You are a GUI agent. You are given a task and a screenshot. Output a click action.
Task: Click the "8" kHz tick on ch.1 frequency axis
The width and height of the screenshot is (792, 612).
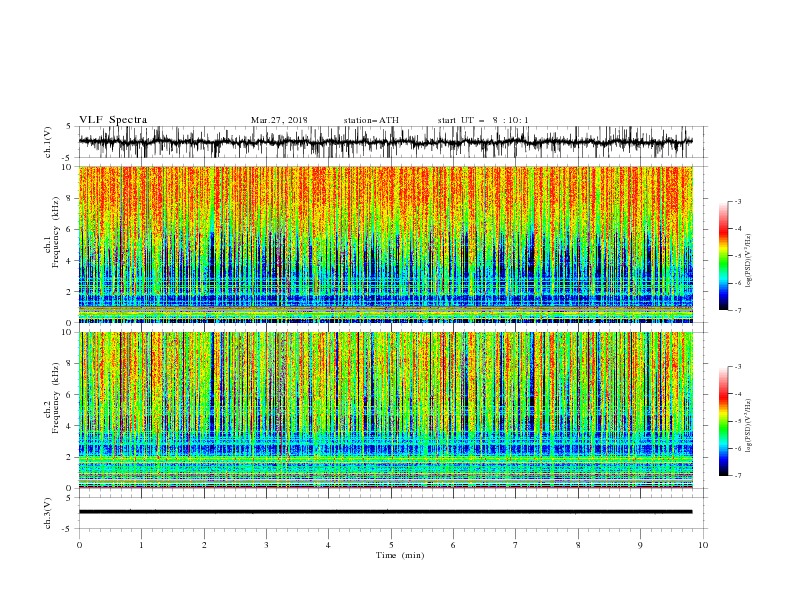point(69,198)
